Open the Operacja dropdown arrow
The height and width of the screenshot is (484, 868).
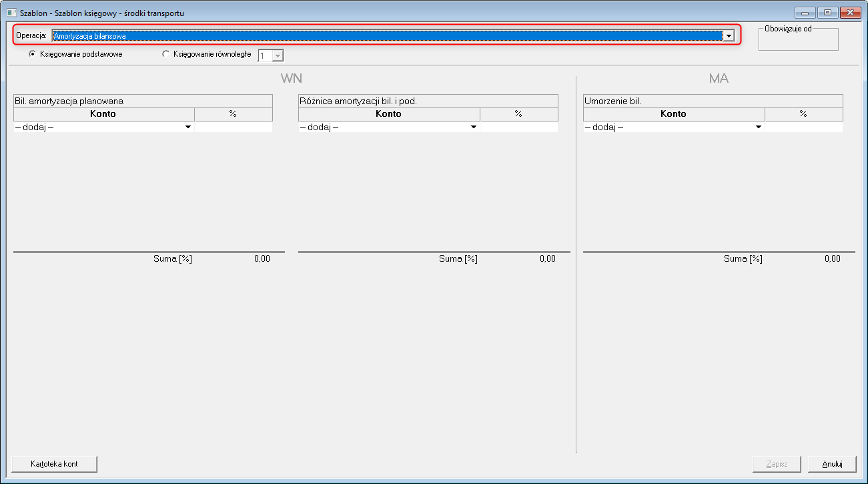(x=729, y=36)
